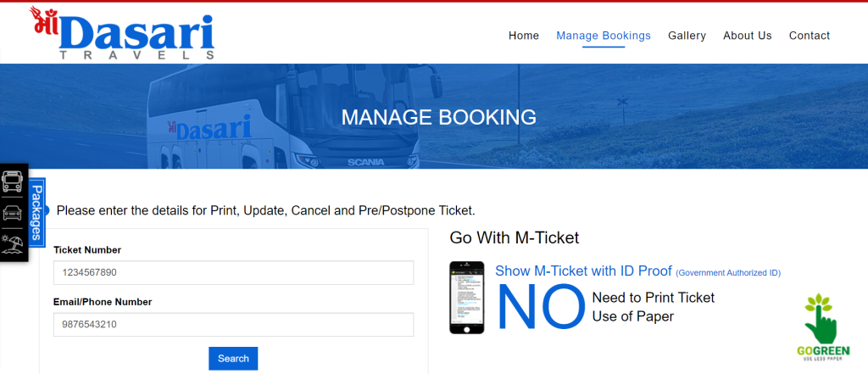Image resolution: width=868 pixels, height=374 pixels.
Task: Click the Show M-Ticket with ID Proof text
Action: 583,271
